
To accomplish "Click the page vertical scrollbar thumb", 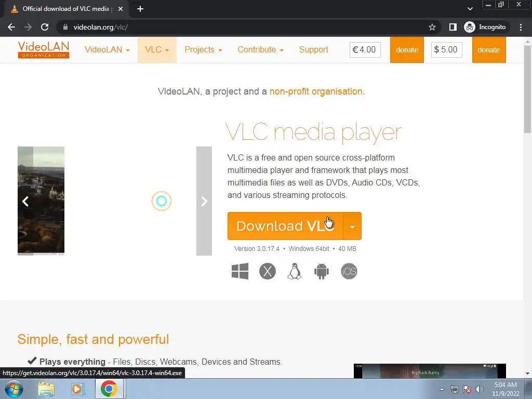I will [528, 89].
